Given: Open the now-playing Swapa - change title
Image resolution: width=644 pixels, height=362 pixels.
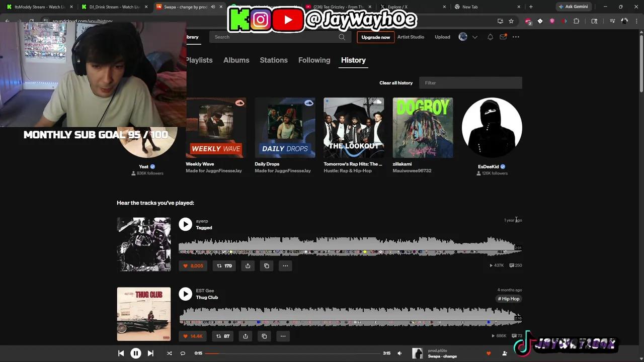Looking at the screenshot, I should [442, 356].
